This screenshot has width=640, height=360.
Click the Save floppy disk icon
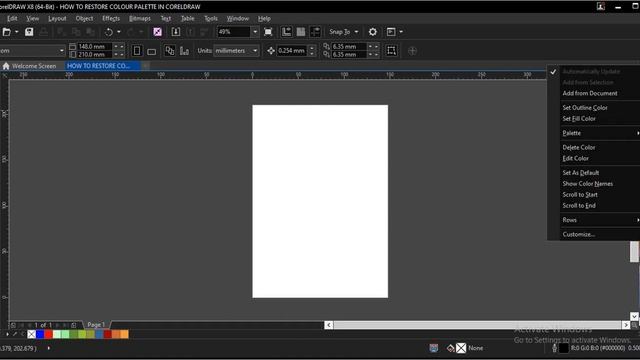tap(29, 32)
